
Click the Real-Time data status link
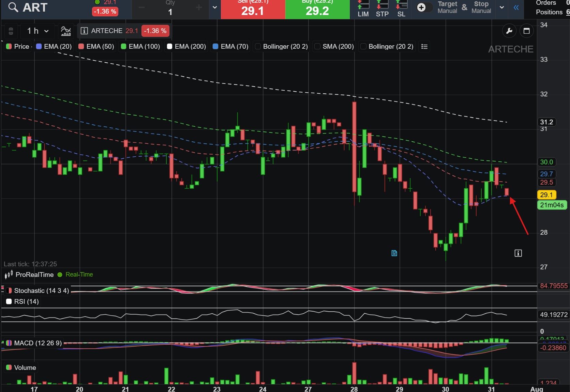[x=75, y=275]
